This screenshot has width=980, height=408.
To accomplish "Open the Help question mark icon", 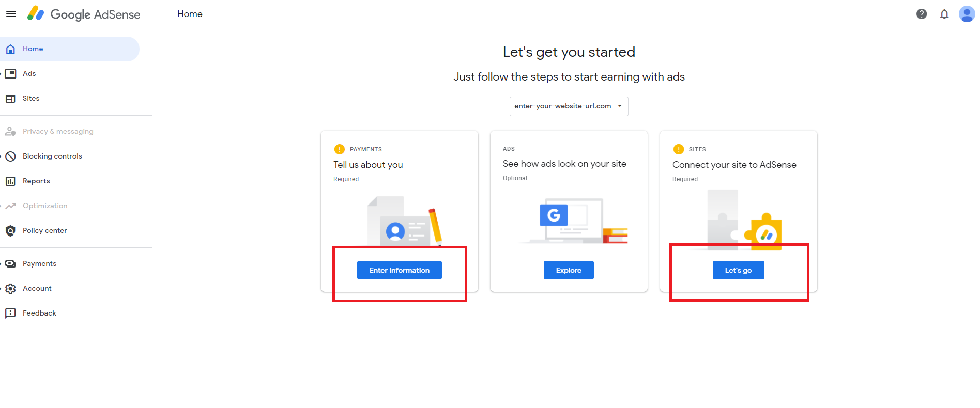I will [x=922, y=14].
